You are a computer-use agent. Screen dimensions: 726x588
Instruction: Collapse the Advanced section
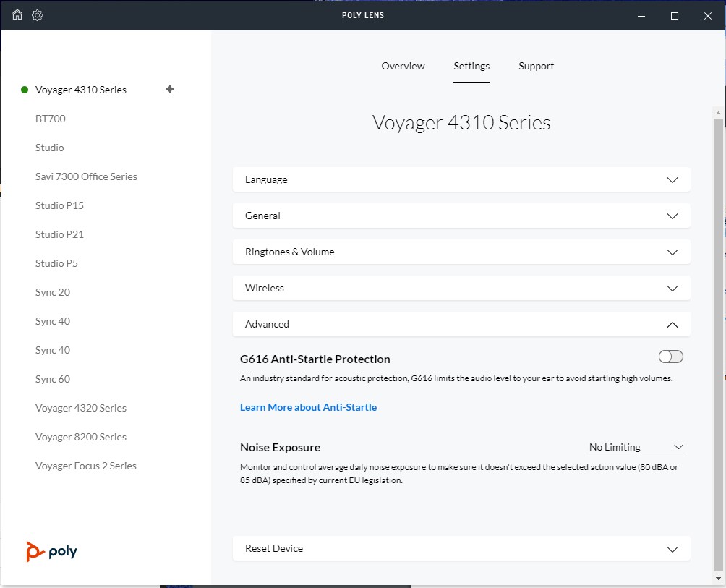(x=461, y=324)
